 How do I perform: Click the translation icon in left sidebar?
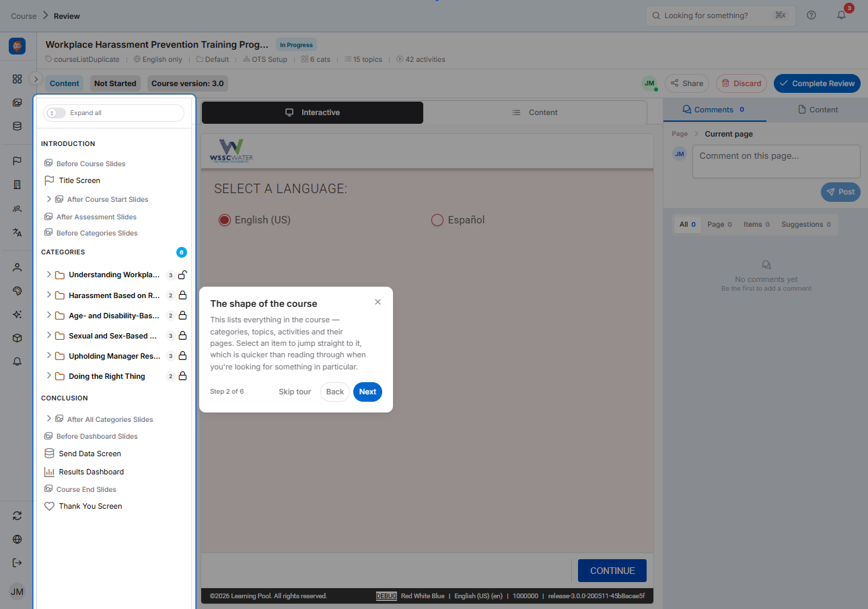(17, 232)
